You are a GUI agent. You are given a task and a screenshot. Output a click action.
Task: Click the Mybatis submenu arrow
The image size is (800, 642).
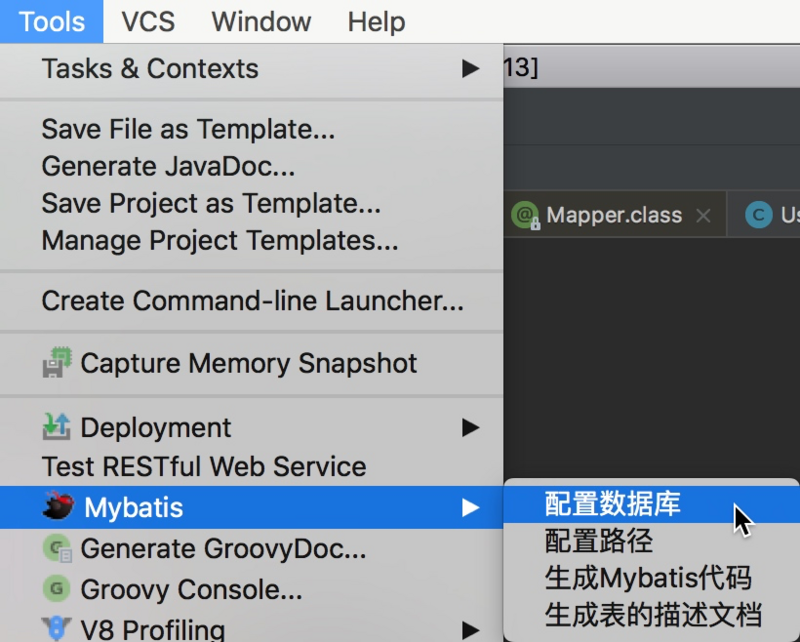(470, 507)
